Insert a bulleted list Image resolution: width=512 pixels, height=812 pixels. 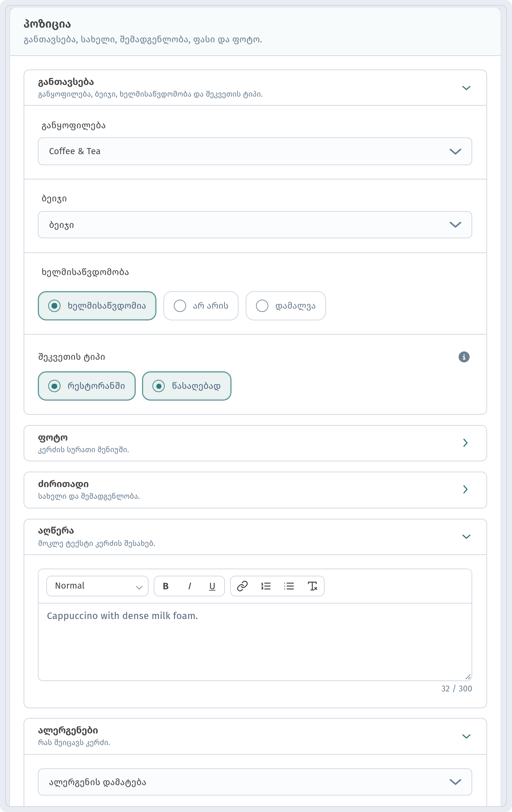click(289, 586)
